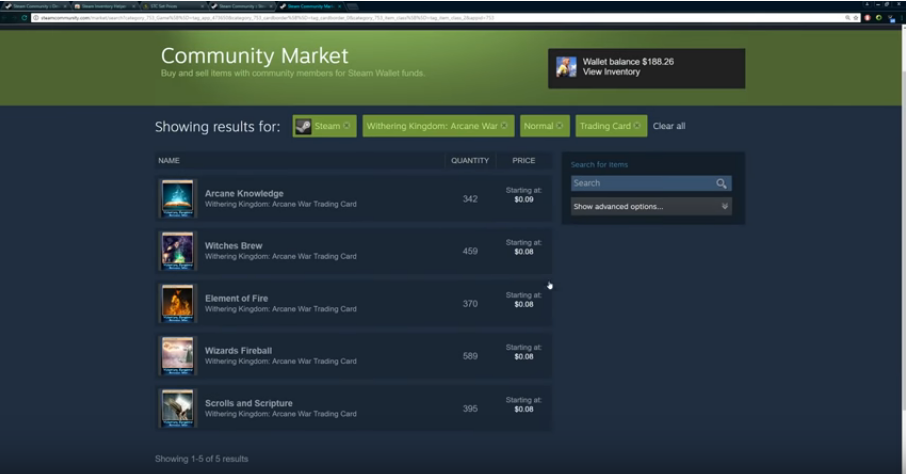
Task: Open a new browser tab
Action: [x=352, y=6]
